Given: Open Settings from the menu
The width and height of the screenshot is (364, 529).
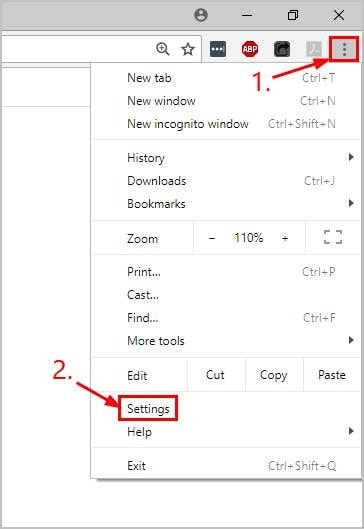Looking at the screenshot, I should click(148, 409).
